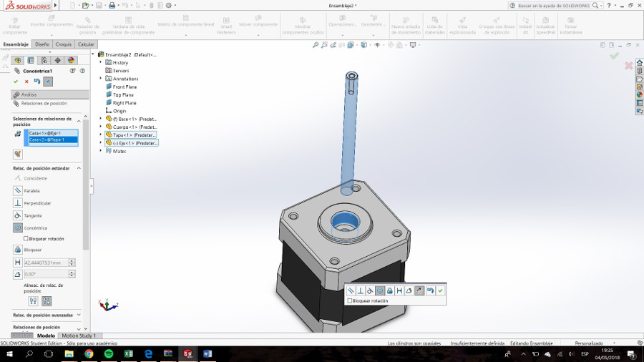Enable Bloquear rotación checkbox in PropertyManager
The image size is (644, 362).
[26, 238]
